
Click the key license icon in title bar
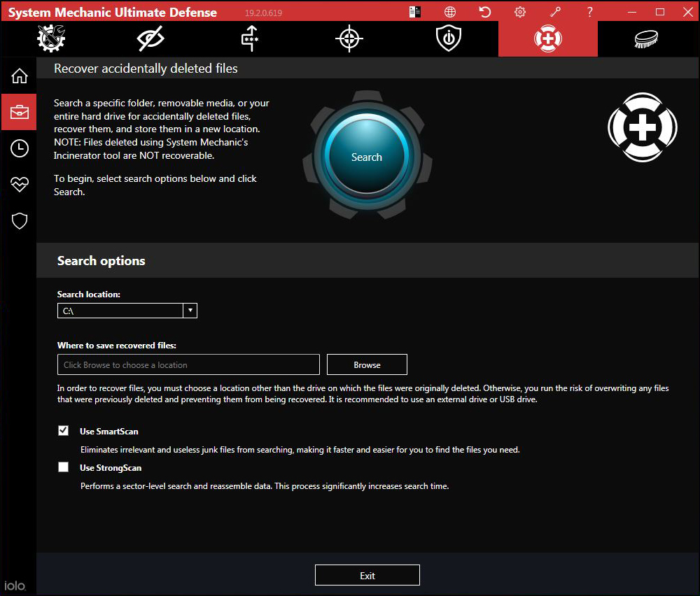(x=555, y=12)
